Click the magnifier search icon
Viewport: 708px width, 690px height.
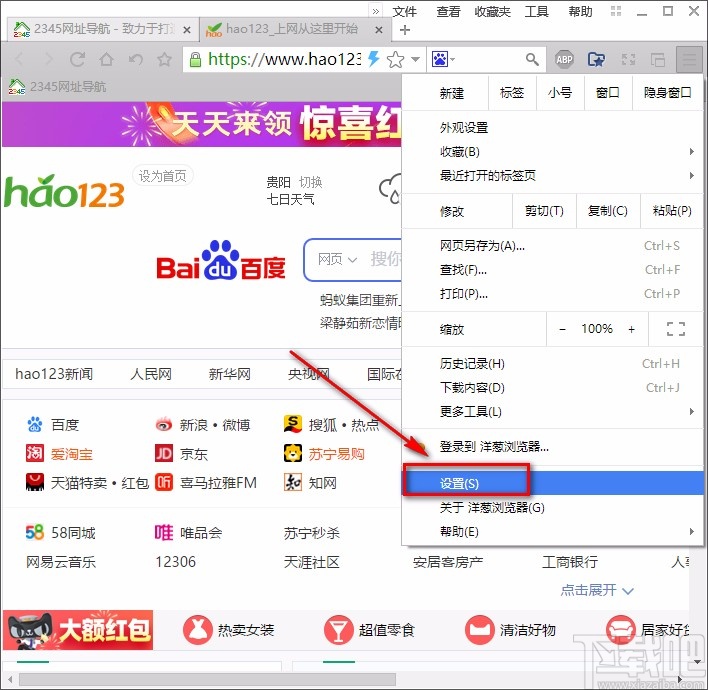pyautogui.click(x=532, y=59)
